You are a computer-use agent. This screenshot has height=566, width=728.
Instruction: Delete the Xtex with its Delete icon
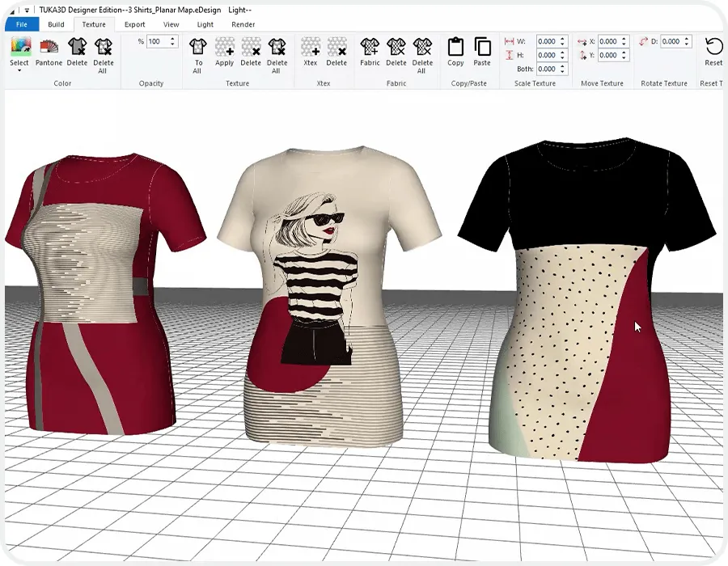coord(336,52)
